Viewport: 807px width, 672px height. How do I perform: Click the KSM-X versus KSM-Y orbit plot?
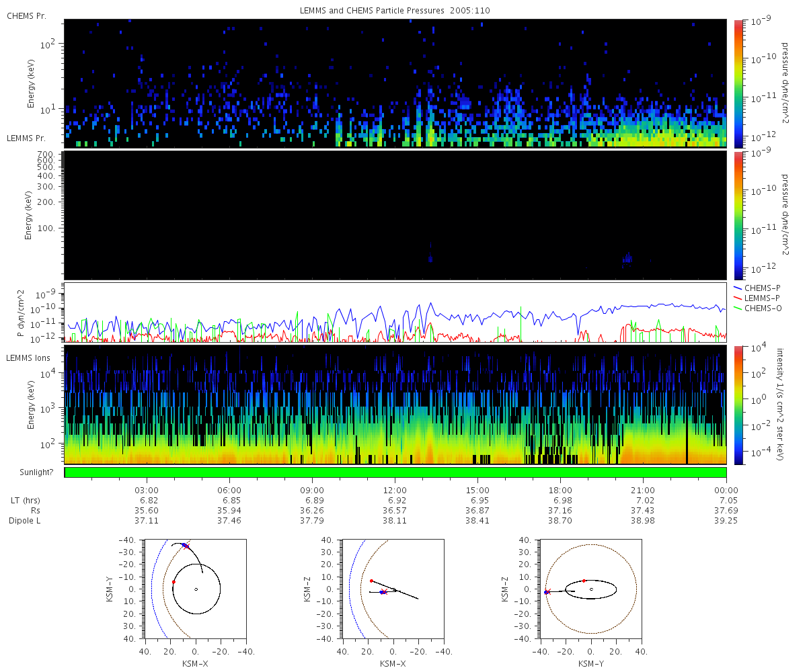[x=195, y=589]
